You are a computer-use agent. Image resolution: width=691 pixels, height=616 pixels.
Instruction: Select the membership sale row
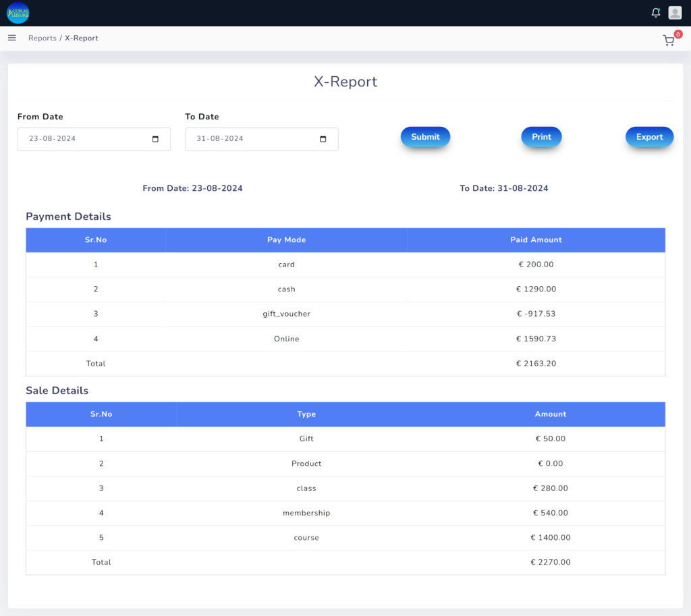(306, 513)
